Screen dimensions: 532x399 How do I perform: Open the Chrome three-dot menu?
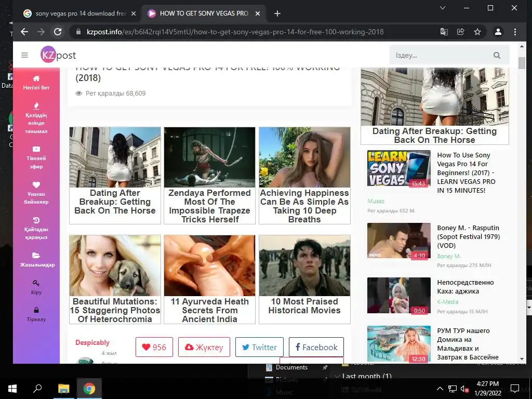515,32
